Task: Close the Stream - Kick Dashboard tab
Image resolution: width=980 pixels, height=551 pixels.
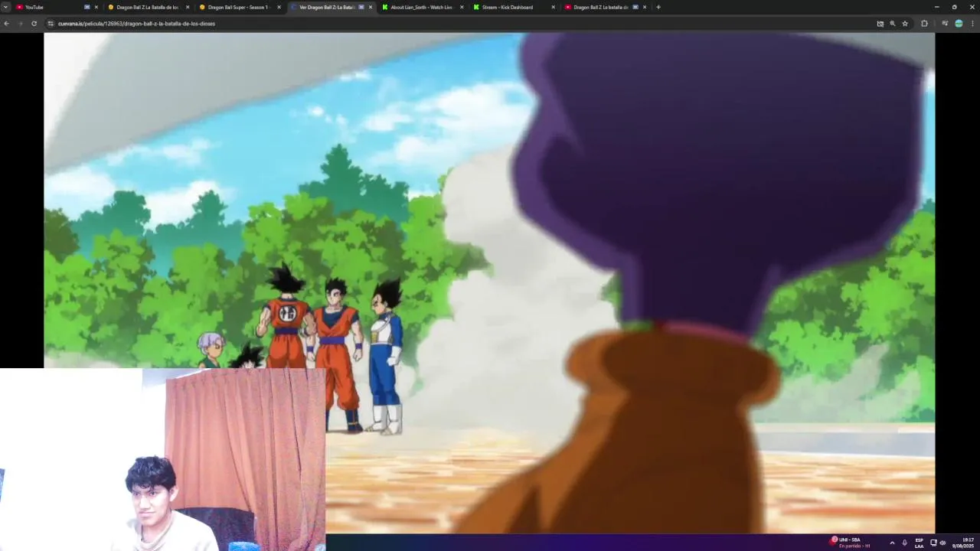Action: pyautogui.click(x=553, y=7)
